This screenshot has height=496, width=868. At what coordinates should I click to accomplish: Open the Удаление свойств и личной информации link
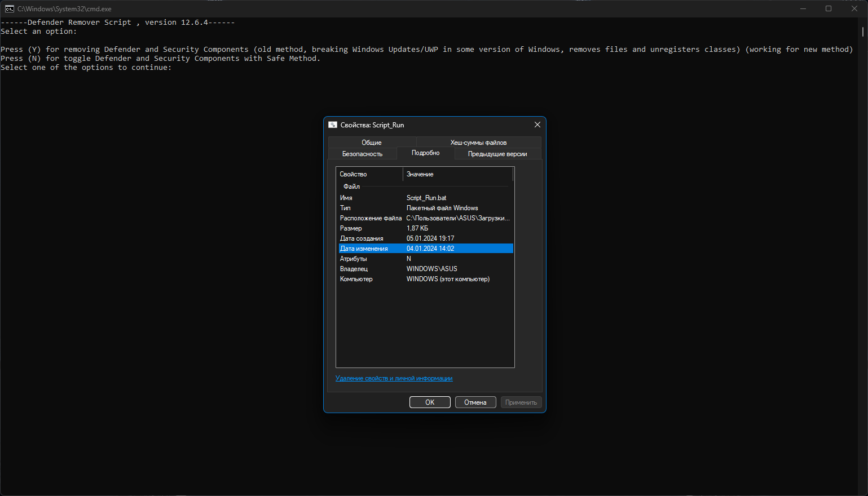click(x=394, y=378)
